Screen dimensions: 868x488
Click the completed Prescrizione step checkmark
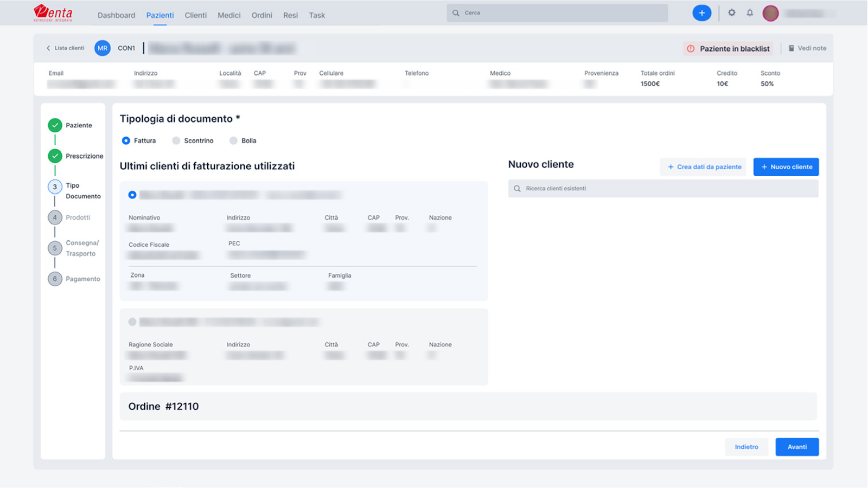(x=55, y=156)
